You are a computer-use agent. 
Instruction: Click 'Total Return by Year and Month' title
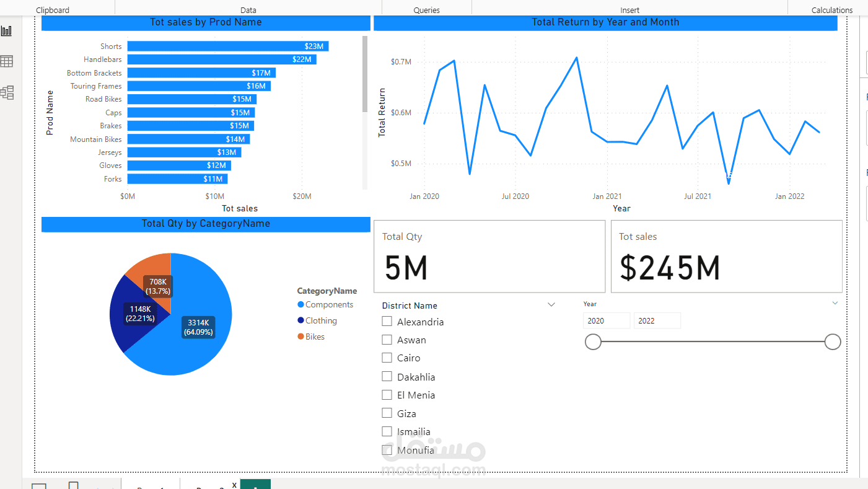pyautogui.click(x=605, y=22)
